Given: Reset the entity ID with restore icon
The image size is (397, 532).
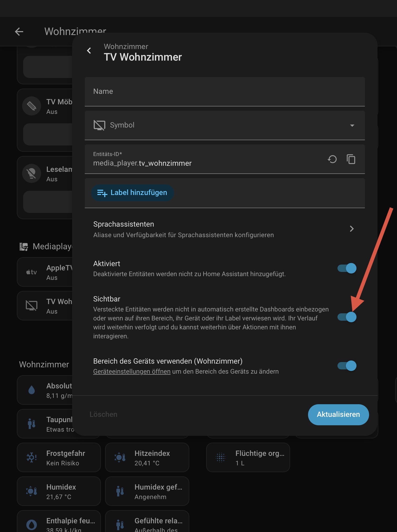Looking at the screenshot, I should tap(332, 159).
